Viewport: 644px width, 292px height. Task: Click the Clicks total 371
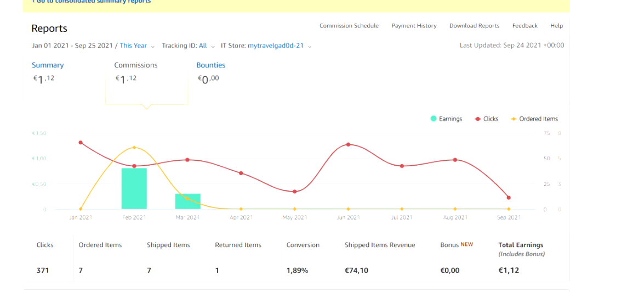click(43, 270)
